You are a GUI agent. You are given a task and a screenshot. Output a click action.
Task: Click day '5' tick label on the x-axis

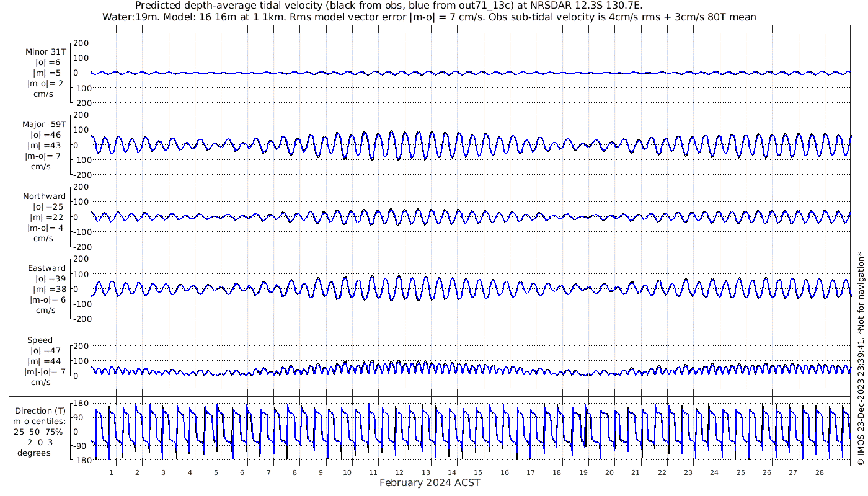pos(216,472)
